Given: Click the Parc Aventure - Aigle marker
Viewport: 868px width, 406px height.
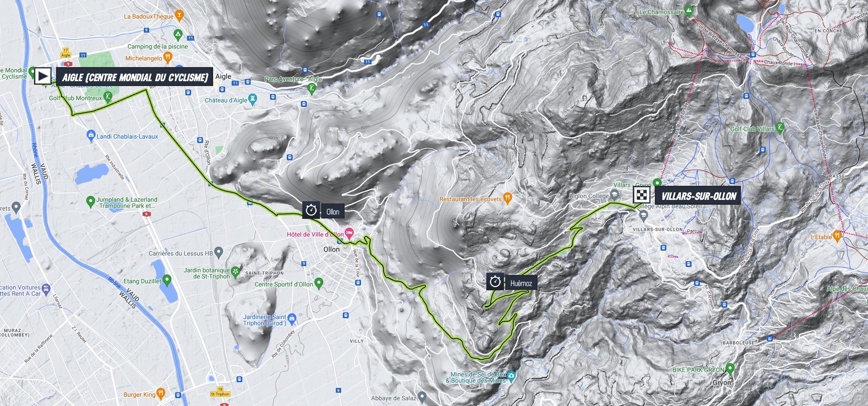Looking at the screenshot, I should tap(312, 89).
